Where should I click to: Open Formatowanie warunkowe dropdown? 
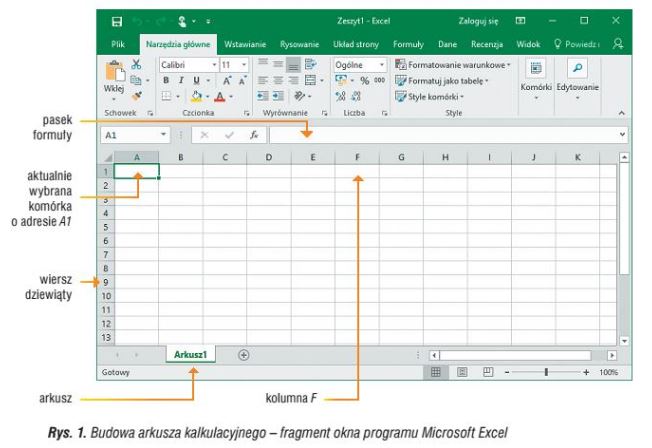(x=453, y=65)
